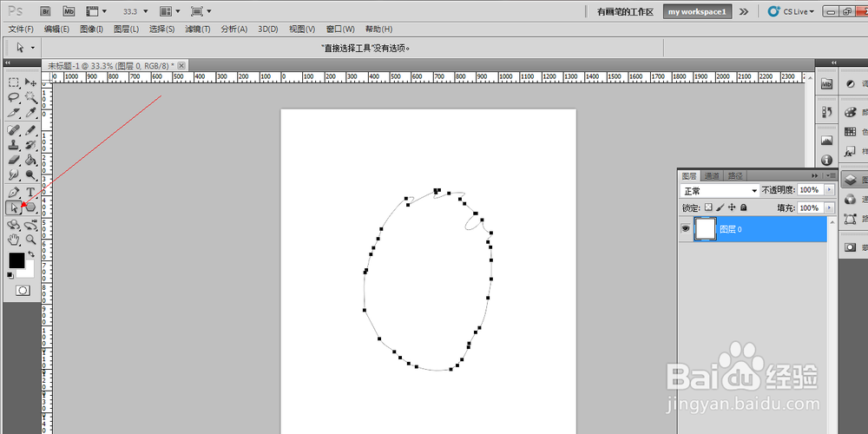Select the 3D Object Rotate tool
The image size is (868, 434).
coord(14,225)
